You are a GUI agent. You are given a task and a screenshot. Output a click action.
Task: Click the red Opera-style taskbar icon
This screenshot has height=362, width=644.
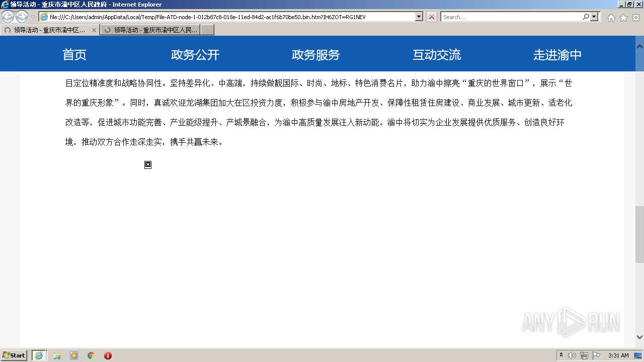click(108, 355)
